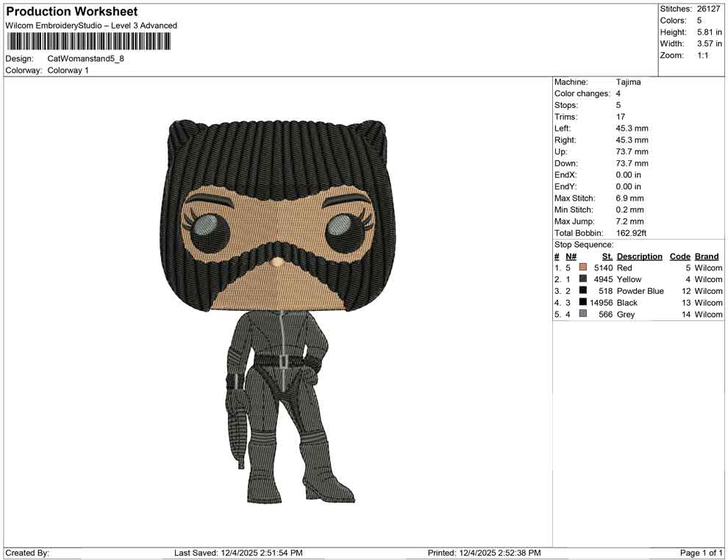The width and height of the screenshot is (728, 560).
Task: Click 'Last Saved: 12/4/2025 2:51:54 PM'
Action: point(238,553)
